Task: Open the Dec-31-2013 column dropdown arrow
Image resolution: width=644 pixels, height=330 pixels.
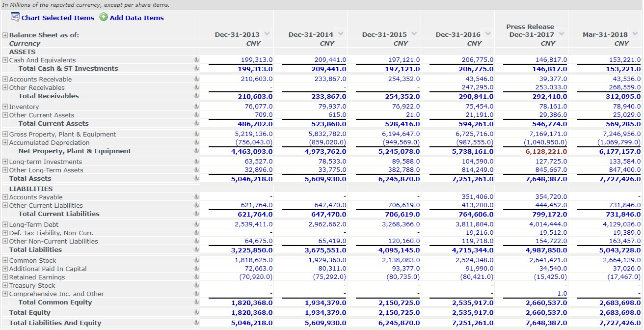Action: point(267,34)
